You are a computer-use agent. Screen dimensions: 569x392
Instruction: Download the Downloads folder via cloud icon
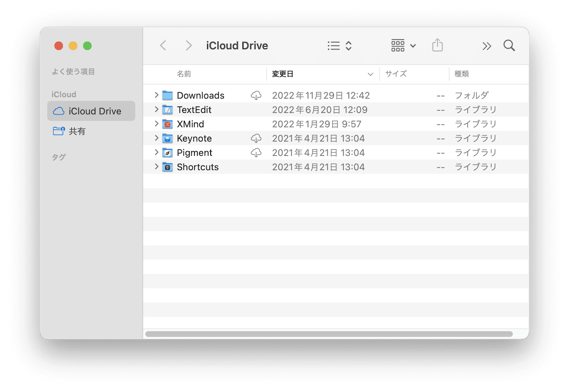pos(256,95)
